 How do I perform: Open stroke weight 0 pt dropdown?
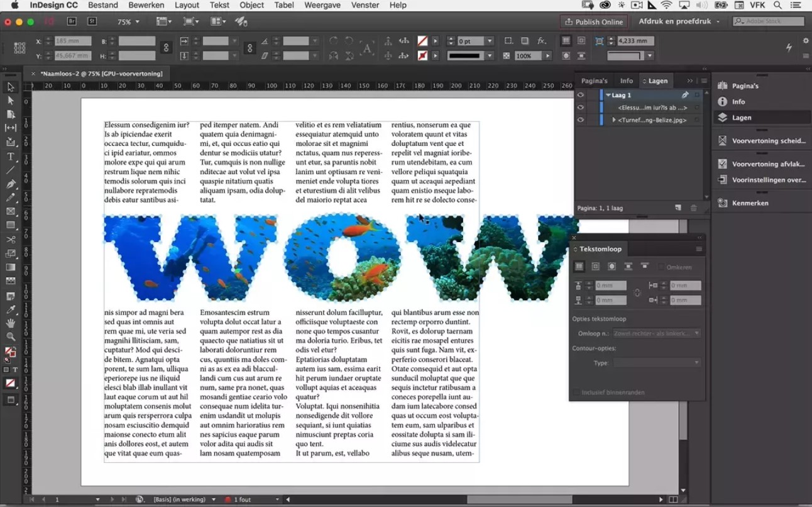coord(490,41)
